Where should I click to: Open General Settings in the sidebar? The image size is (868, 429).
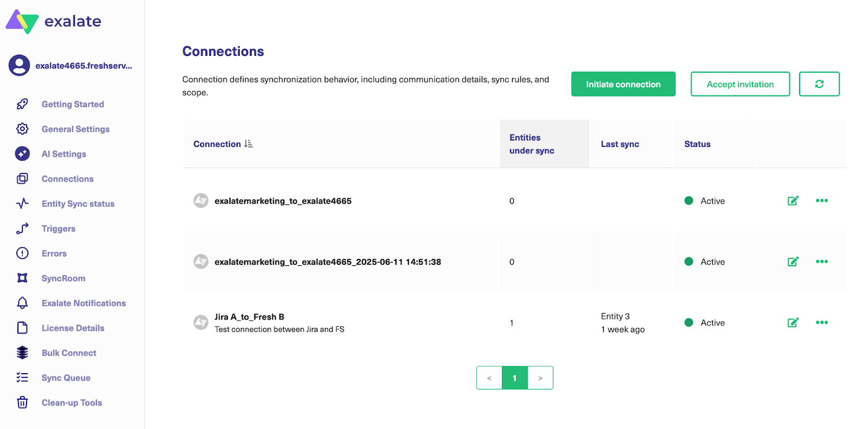75,129
